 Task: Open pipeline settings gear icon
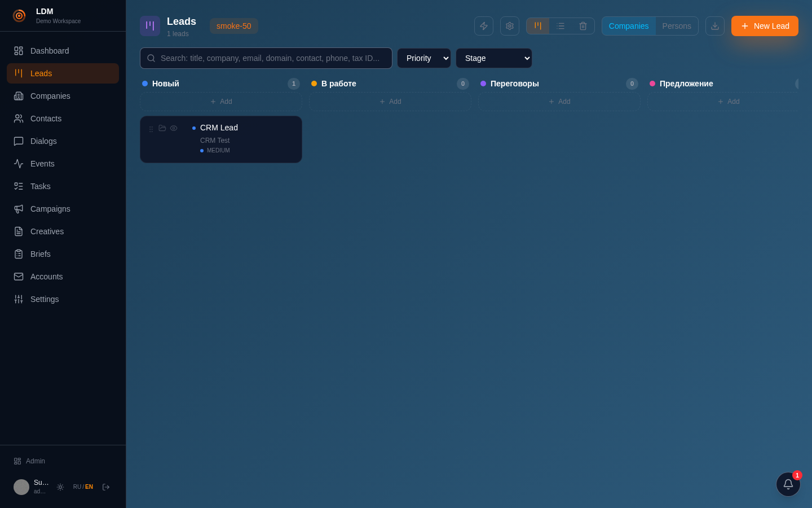(x=510, y=26)
